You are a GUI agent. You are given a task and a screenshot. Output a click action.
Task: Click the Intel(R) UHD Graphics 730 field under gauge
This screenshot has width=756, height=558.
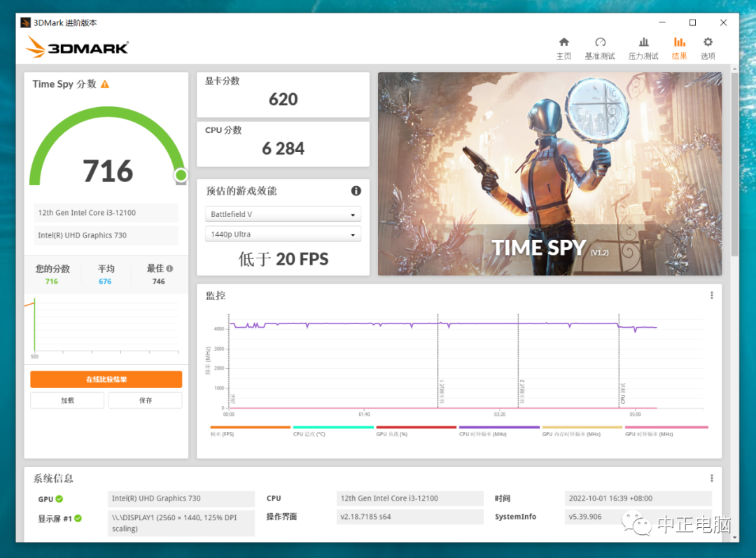click(106, 235)
